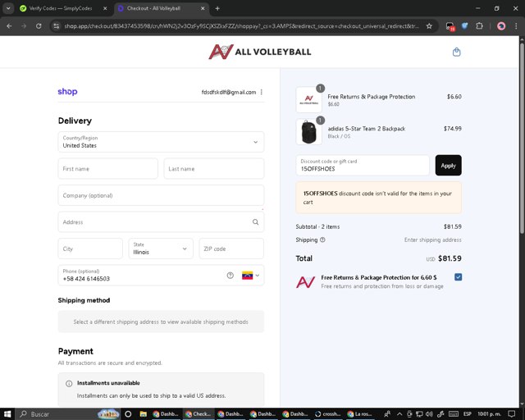
Task: Close the Checkout tab
Action: [x=203, y=8]
